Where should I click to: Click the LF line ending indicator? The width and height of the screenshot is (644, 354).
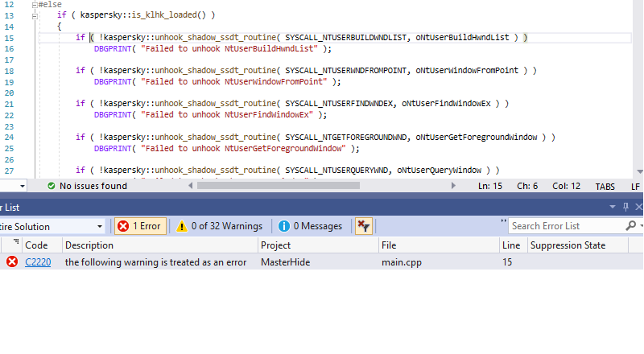(635, 187)
